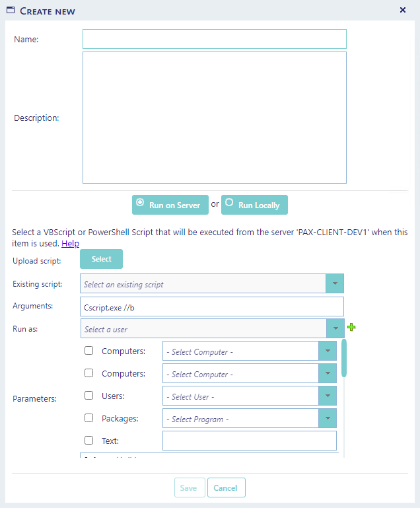The image size is (420, 508).
Task: Click the green plus icon beside Run as
Action: coord(351,328)
